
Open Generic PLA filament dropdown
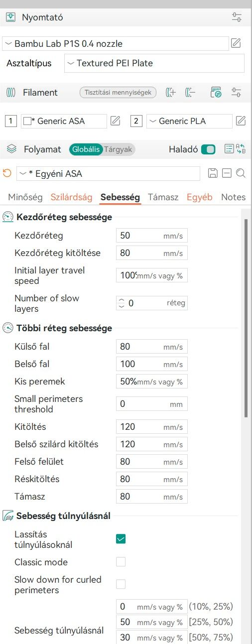pos(189,121)
